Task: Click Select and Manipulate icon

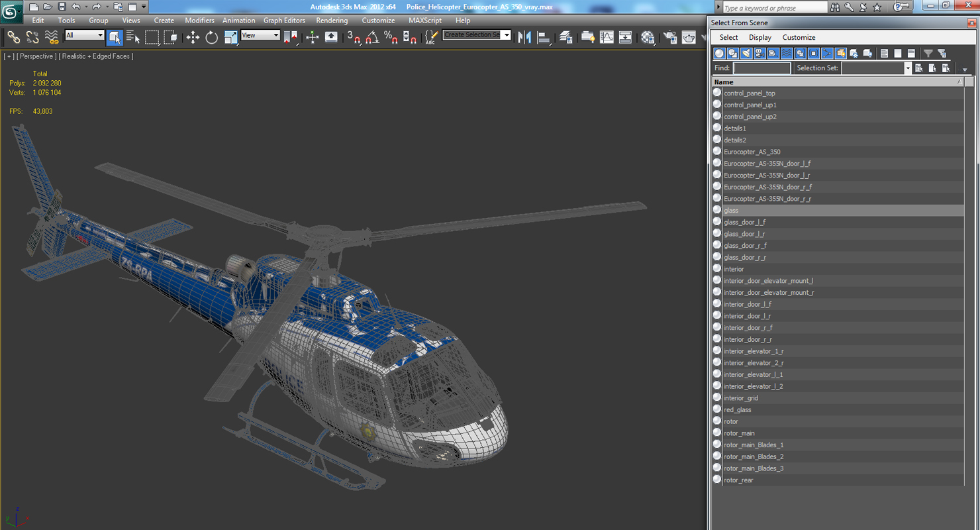Action: click(313, 37)
